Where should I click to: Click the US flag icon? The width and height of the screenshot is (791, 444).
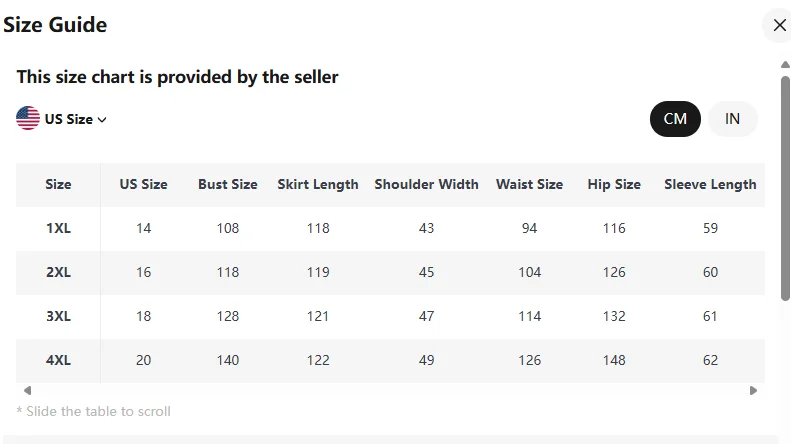[x=28, y=118]
